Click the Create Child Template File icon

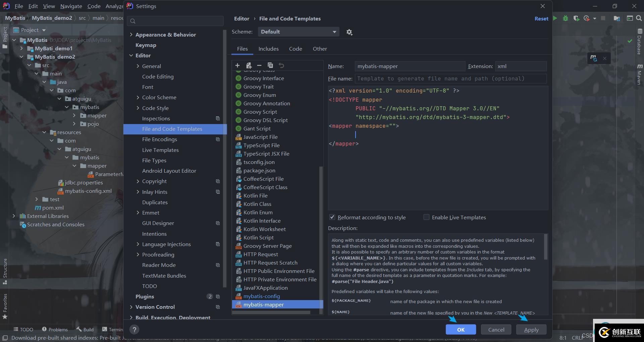(249, 65)
